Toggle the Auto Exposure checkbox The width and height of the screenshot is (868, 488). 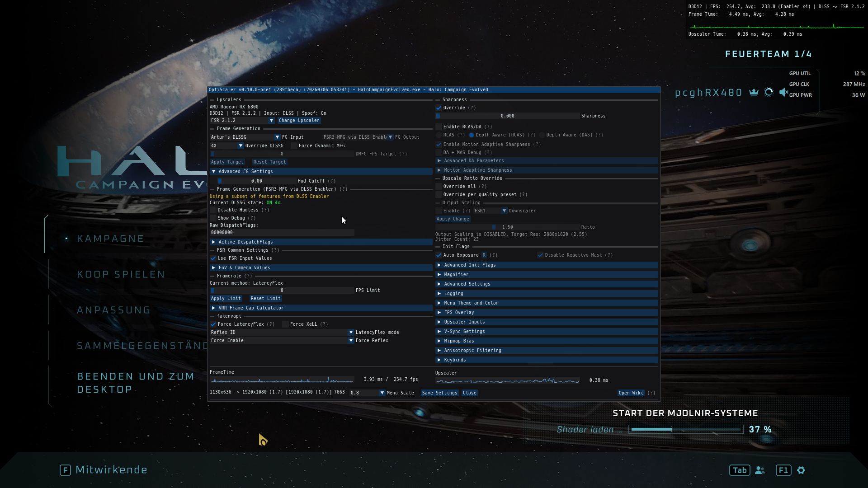(x=439, y=255)
